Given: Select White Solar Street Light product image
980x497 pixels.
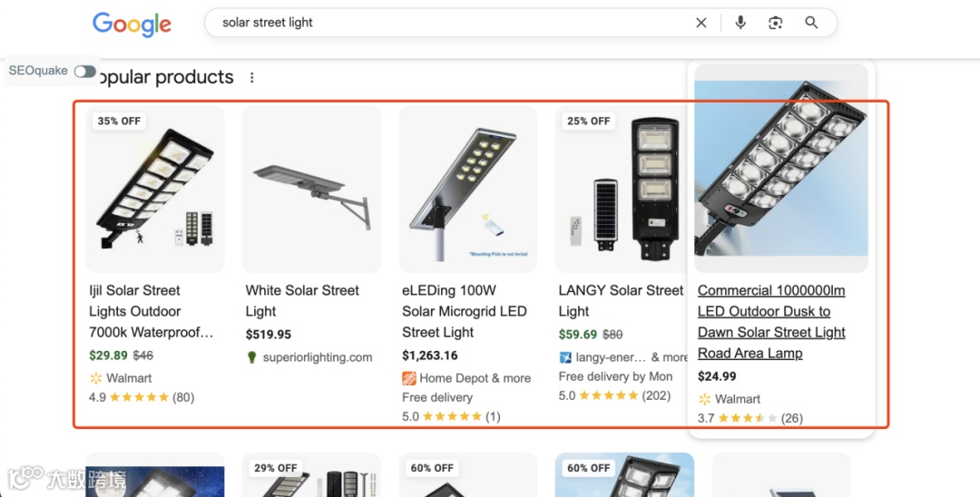Looking at the screenshot, I should pyautogui.click(x=311, y=189).
